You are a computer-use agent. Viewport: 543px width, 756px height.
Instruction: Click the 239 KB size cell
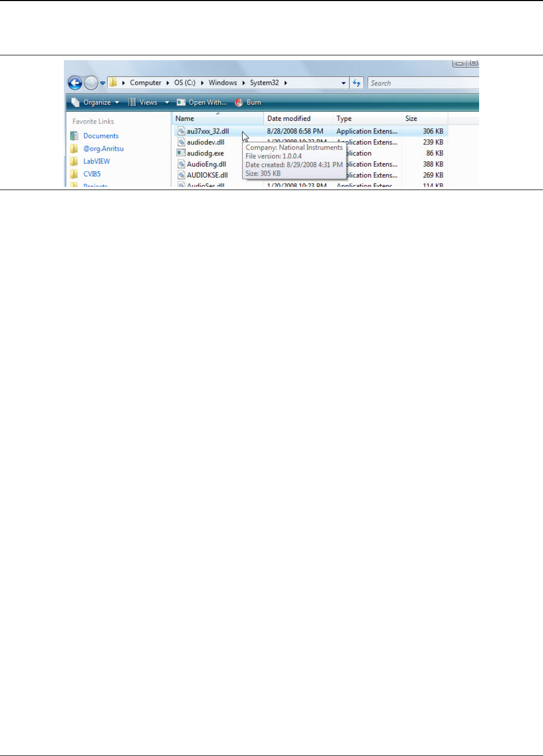click(x=433, y=142)
